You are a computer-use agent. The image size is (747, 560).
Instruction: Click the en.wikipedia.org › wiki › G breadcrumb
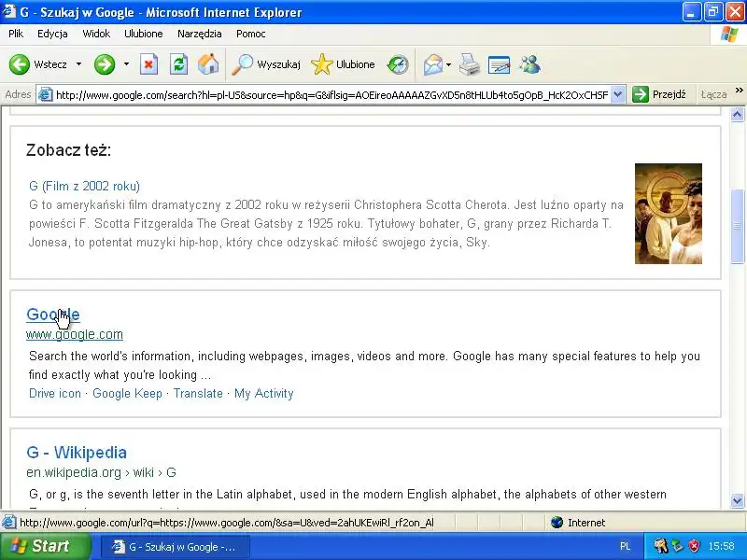(x=101, y=472)
